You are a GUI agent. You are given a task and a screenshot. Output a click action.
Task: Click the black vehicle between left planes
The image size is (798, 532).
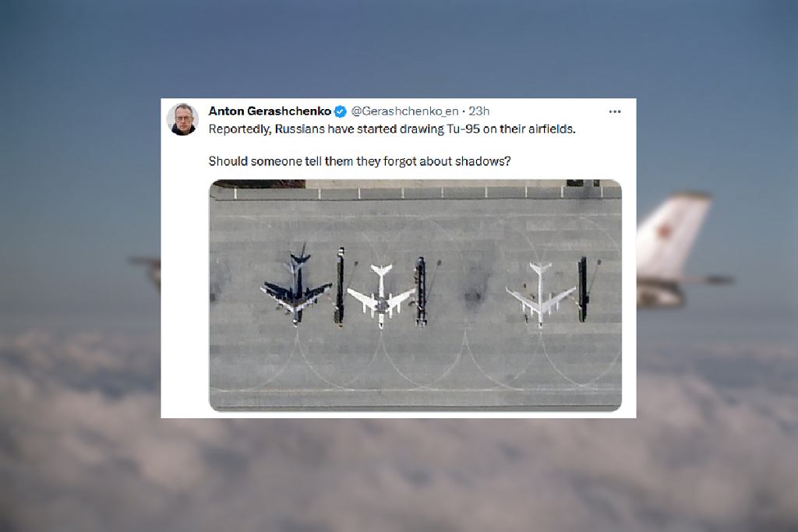click(340, 285)
